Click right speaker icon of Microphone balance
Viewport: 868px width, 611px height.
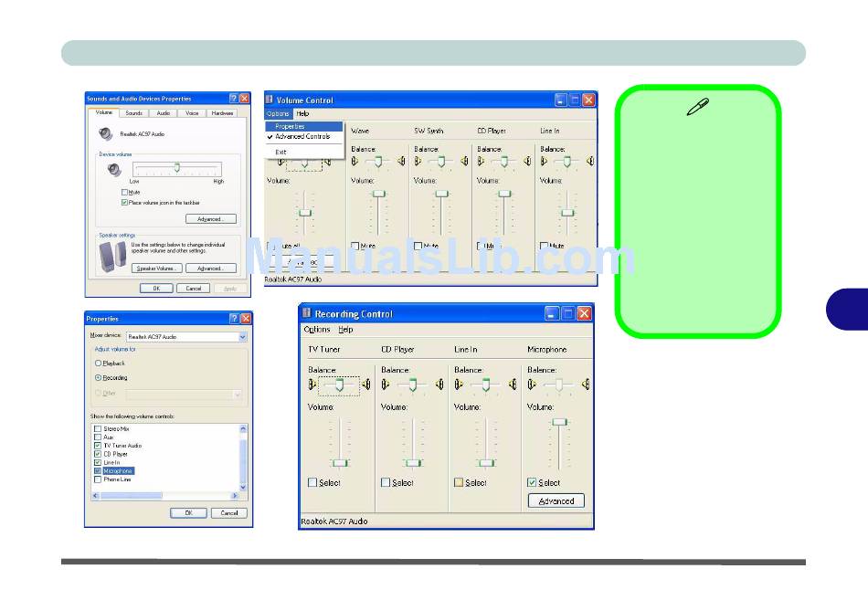coord(584,385)
